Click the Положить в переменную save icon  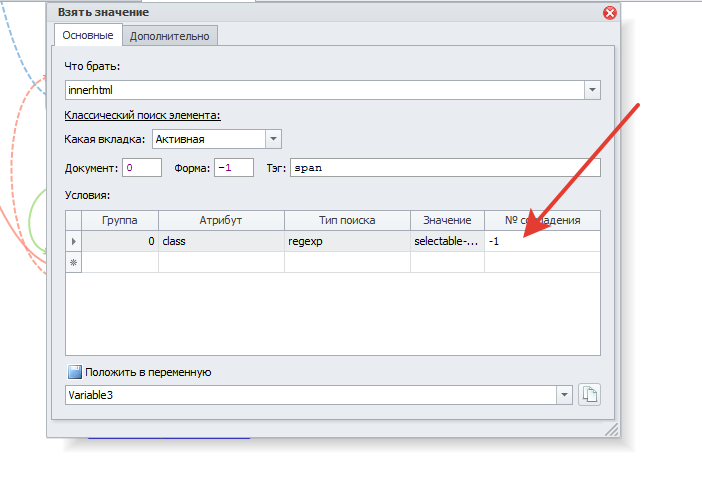[75, 372]
